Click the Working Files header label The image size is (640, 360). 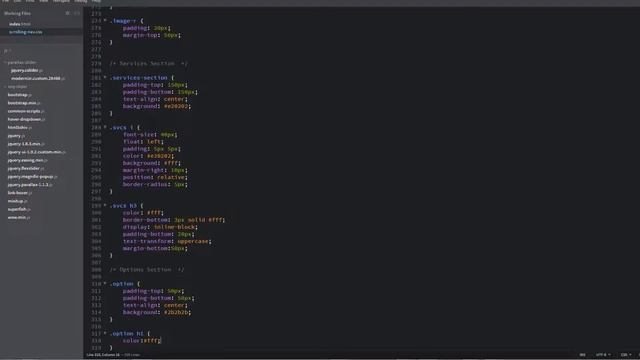click(17, 13)
